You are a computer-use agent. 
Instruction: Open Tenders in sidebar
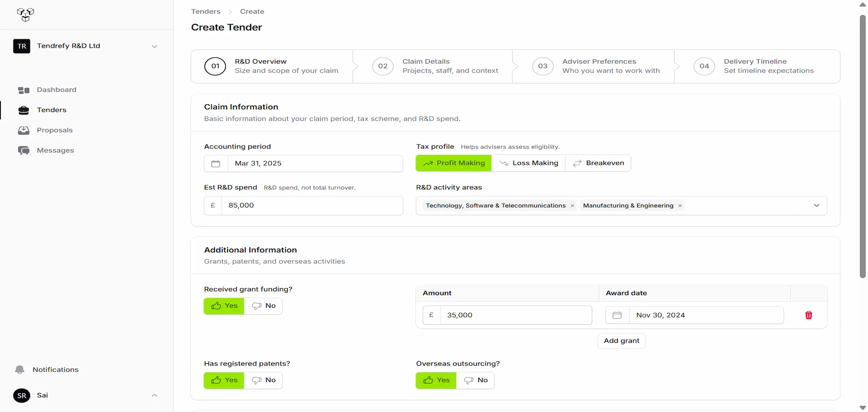[52, 110]
